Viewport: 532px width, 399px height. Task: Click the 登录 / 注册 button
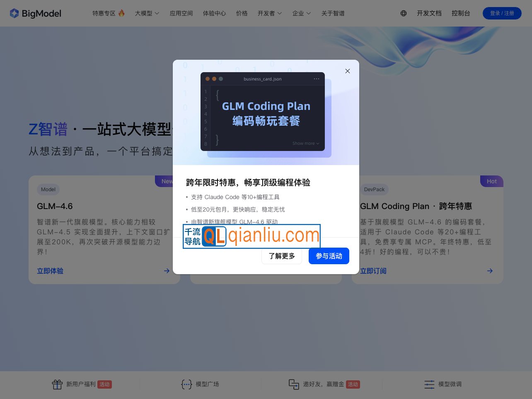502,13
